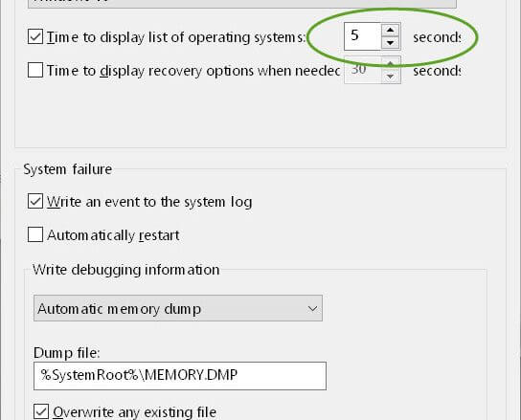
Task: Click "seconds" label beside operating systems time
Action: pyautogui.click(x=437, y=37)
